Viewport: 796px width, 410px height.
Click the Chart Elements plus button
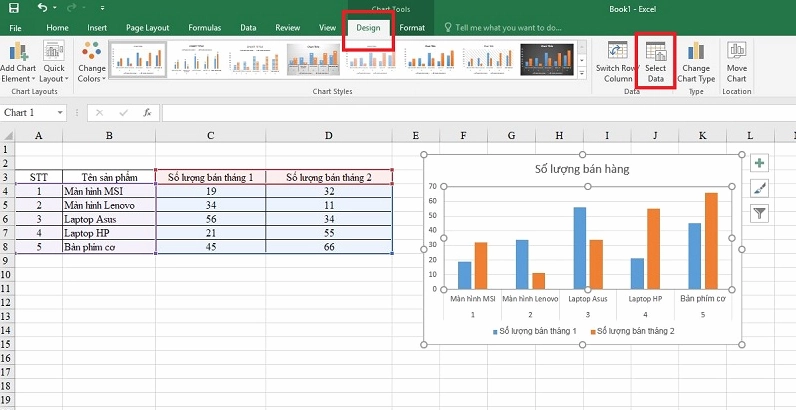click(x=759, y=163)
